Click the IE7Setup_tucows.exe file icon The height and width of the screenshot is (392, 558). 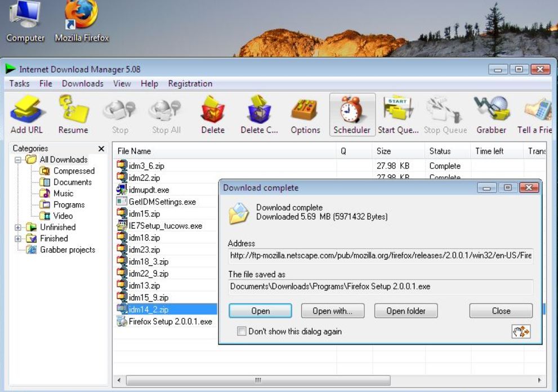122,225
